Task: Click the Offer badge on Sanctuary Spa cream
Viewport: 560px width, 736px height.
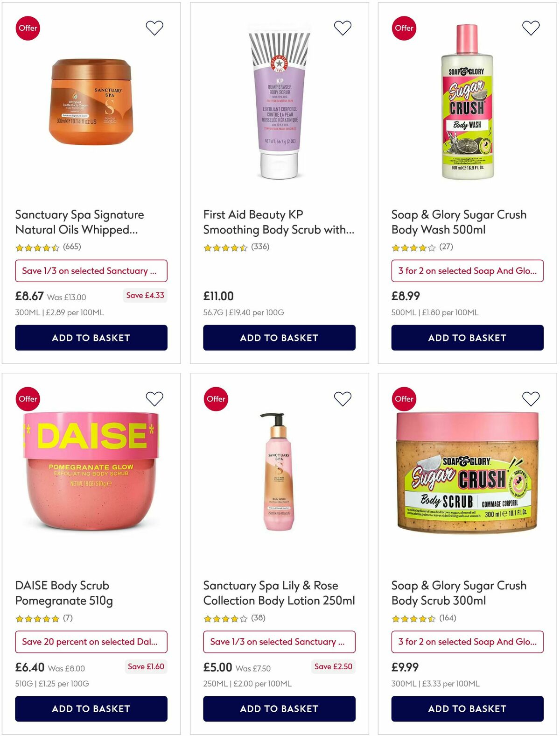Action: click(x=28, y=28)
